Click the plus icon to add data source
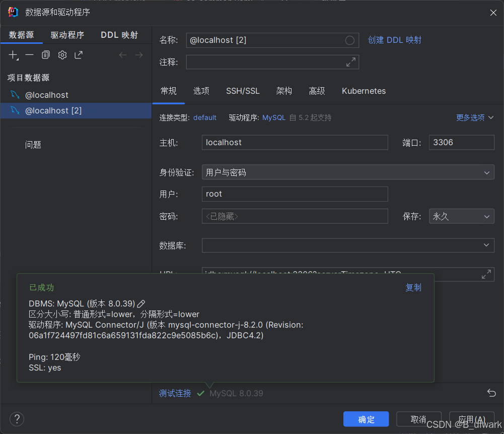Screen dimensions: 504x434 pyautogui.click(x=13, y=55)
